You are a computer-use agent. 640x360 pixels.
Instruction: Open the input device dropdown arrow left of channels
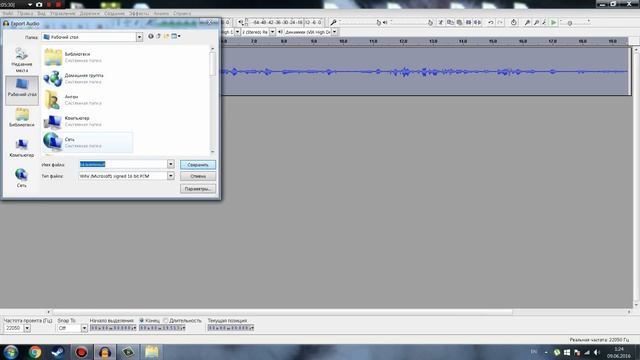click(x=237, y=32)
